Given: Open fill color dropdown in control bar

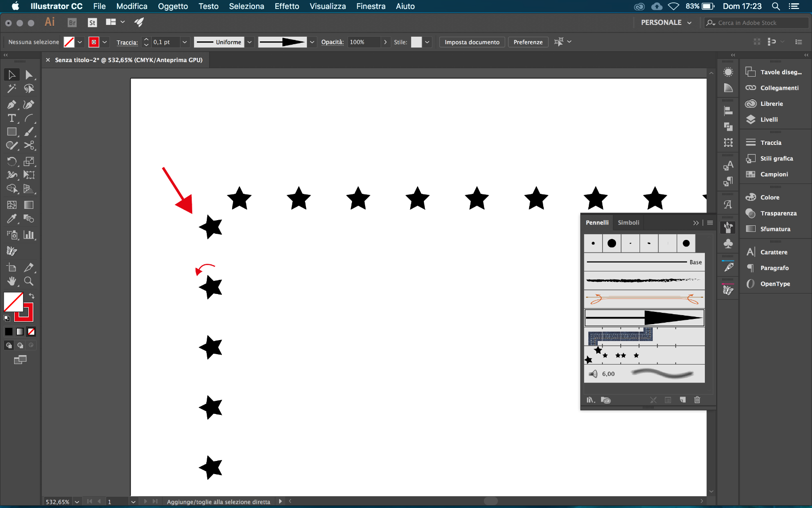Looking at the screenshot, I should click(x=80, y=42).
